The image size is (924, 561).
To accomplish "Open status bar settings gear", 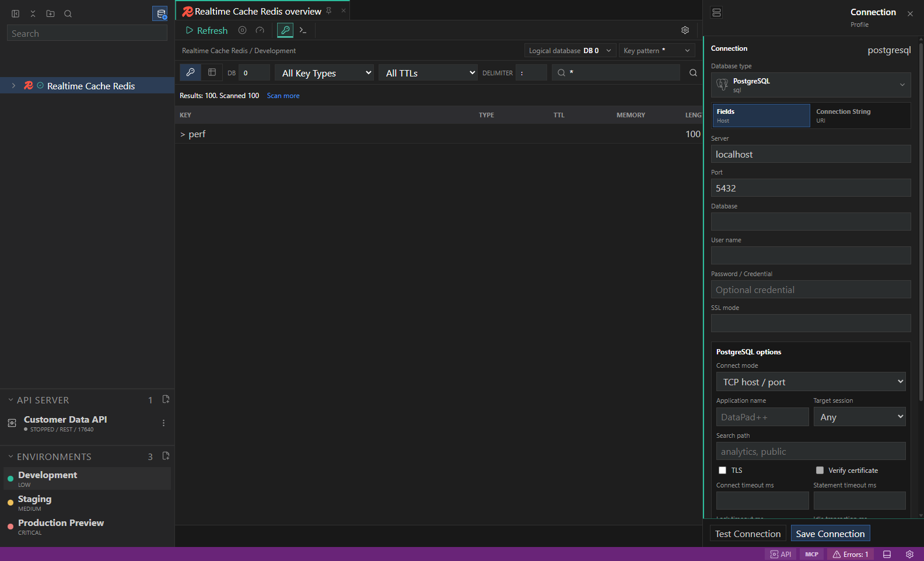I will [909, 555].
